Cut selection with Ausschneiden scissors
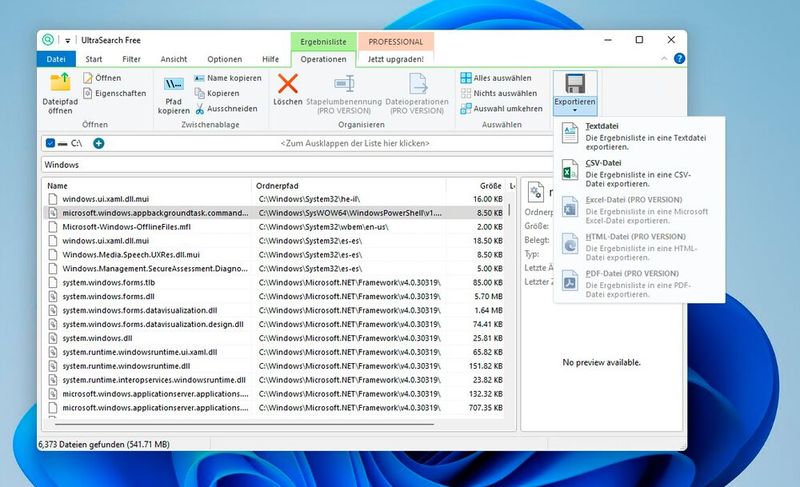 point(199,109)
